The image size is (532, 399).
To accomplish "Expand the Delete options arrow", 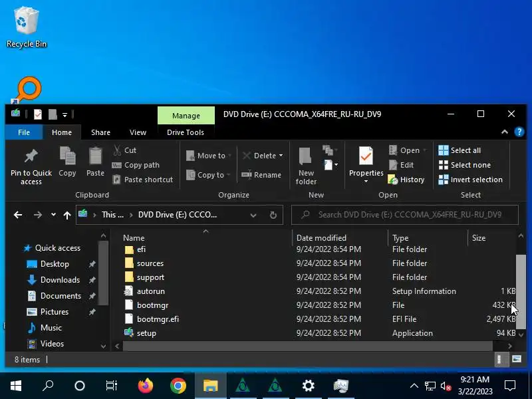I will point(281,156).
